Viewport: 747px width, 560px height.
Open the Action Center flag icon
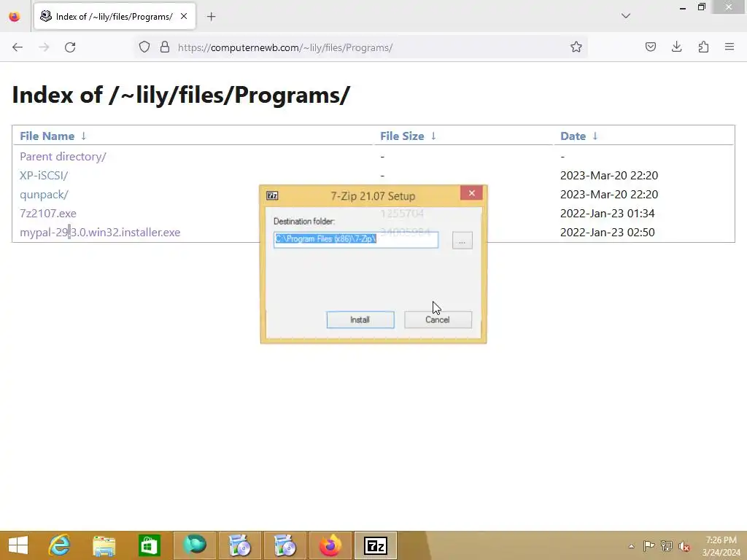click(649, 546)
